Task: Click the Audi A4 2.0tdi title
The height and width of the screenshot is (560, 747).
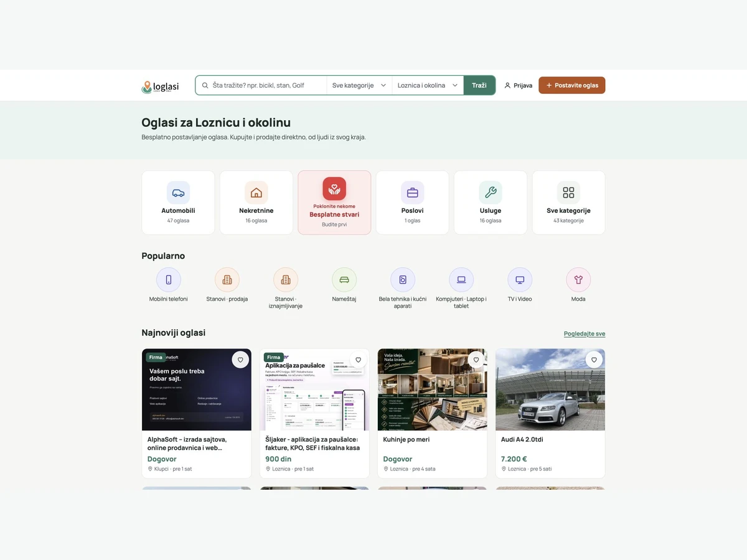Action: (523, 439)
